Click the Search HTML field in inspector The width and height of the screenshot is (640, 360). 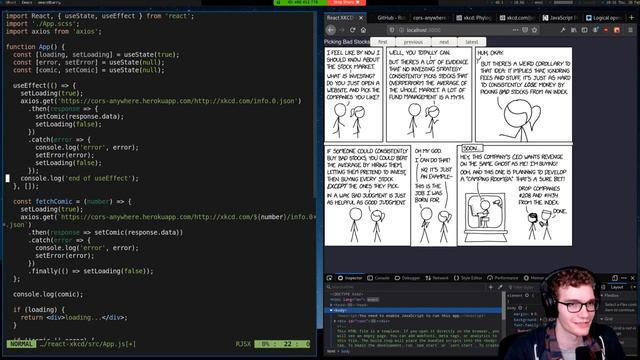(406, 287)
